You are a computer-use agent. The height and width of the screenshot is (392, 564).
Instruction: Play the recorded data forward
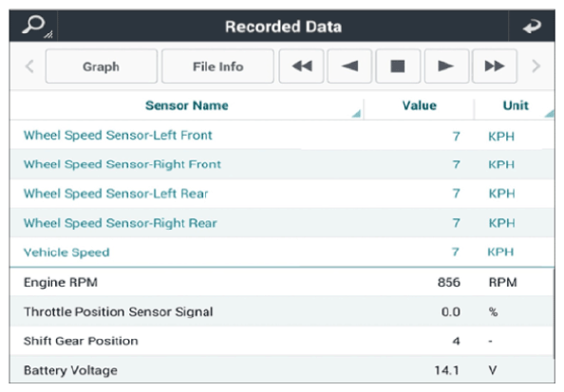446,66
